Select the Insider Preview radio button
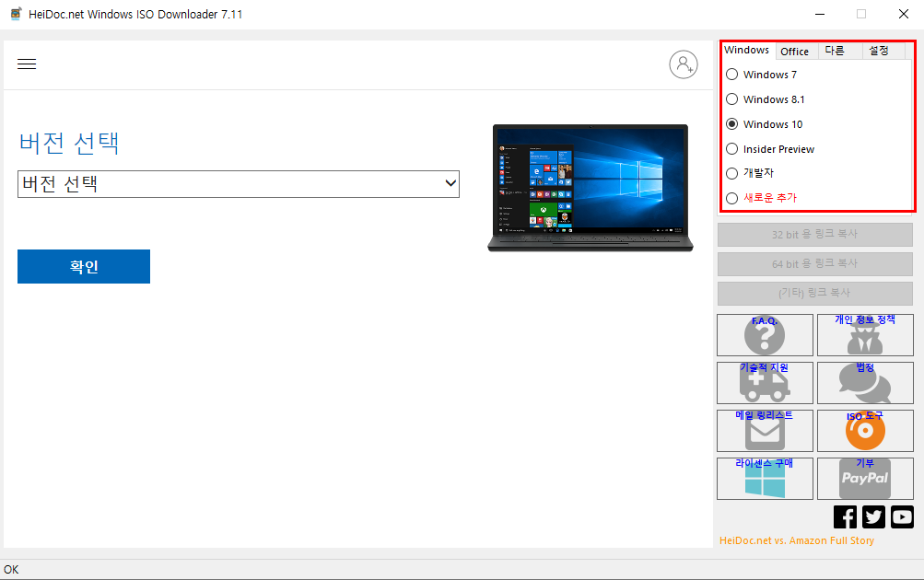Viewport: 924px width, 580px height. point(731,148)
